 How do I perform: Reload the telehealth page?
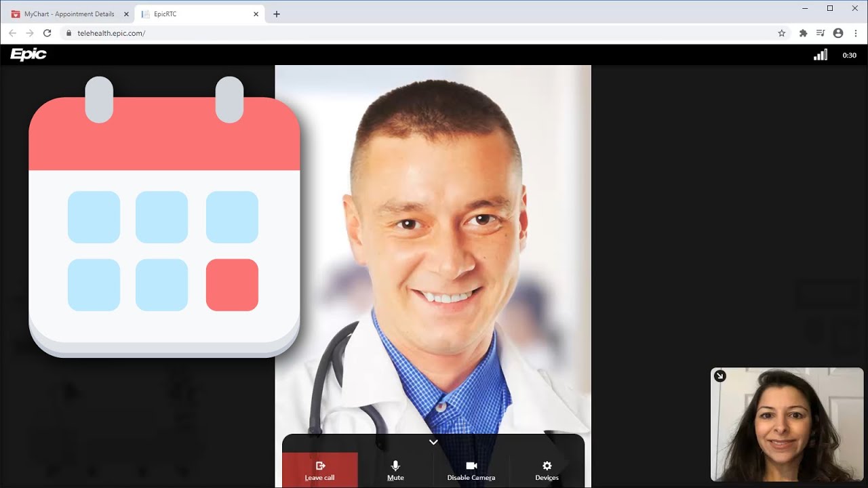47,33
